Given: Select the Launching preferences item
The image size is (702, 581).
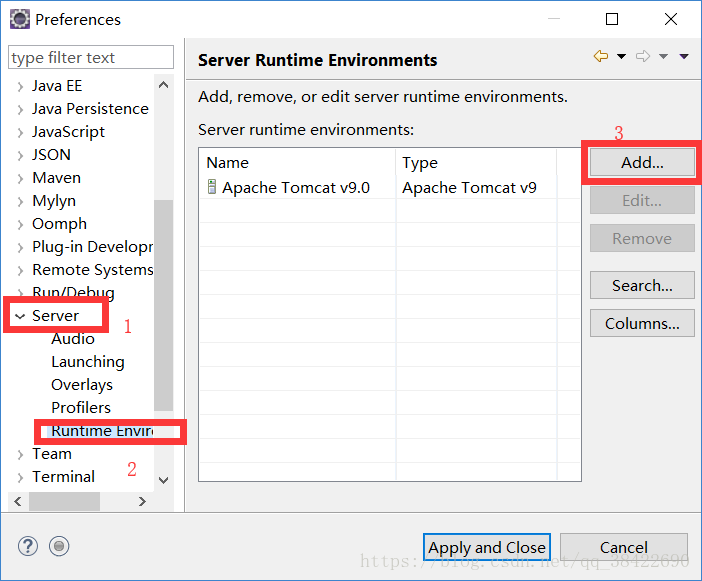Looking at the screenshot, I should point(88,362).
